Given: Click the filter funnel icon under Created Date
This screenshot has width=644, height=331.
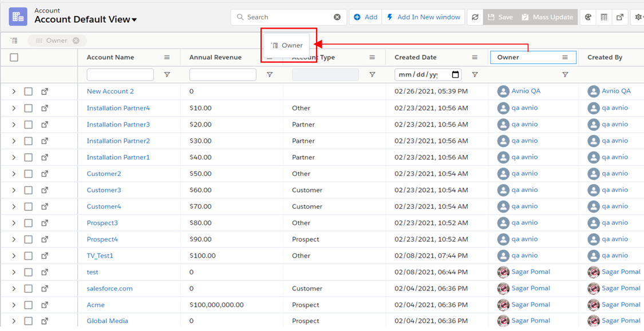Looking at the screenshot, I should (475, 75).
